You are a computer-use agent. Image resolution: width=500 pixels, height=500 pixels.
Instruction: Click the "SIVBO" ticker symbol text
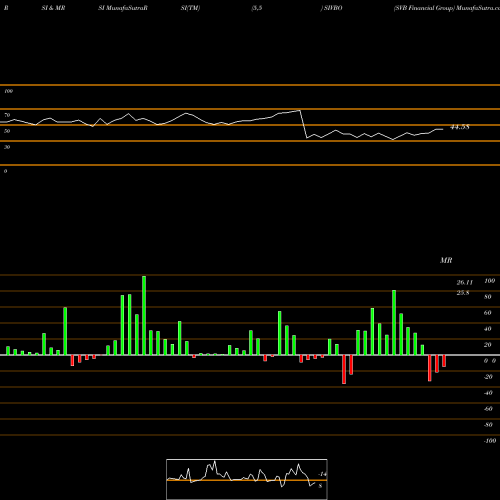point(333,8)
